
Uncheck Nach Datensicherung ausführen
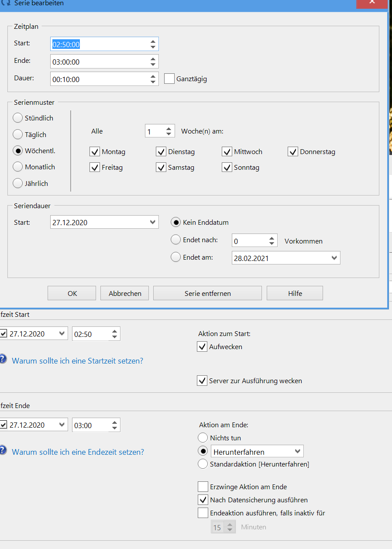tap(203, 500)
